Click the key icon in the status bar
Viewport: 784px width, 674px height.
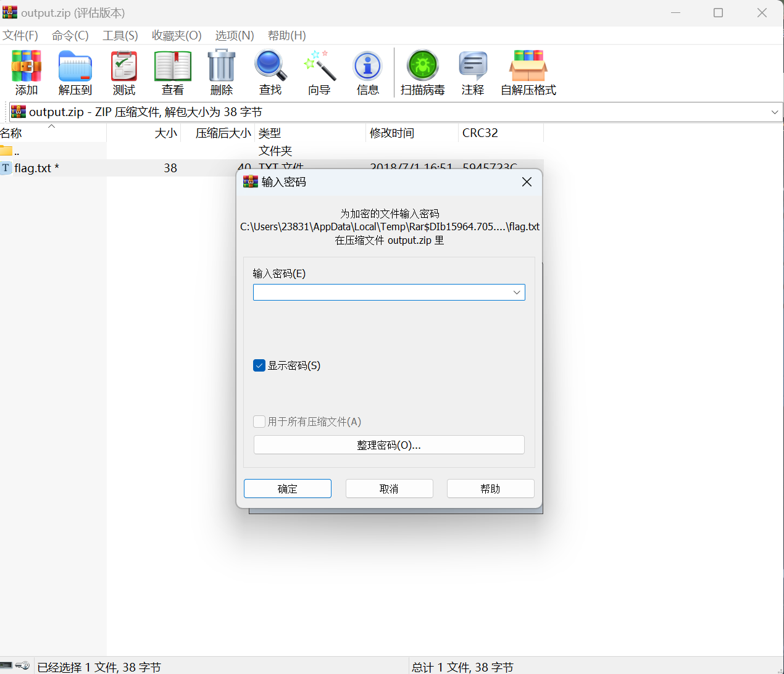23,665
